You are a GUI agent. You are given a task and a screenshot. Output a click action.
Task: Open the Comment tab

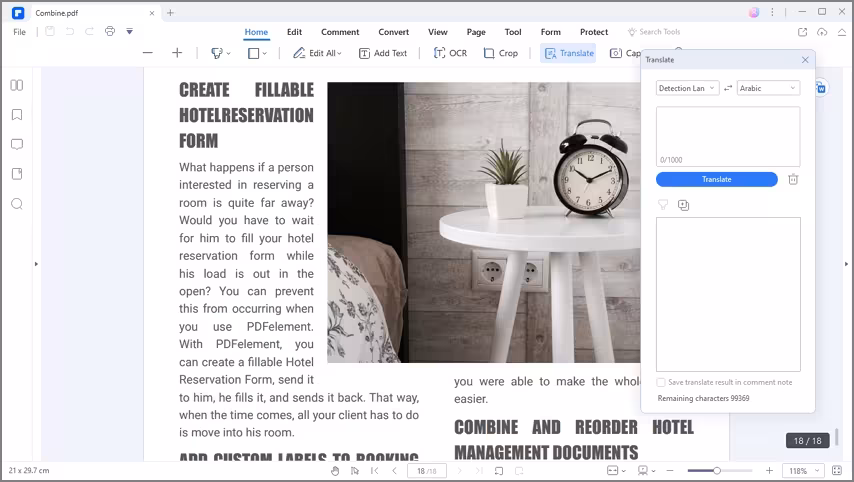(x=340, y=32)
